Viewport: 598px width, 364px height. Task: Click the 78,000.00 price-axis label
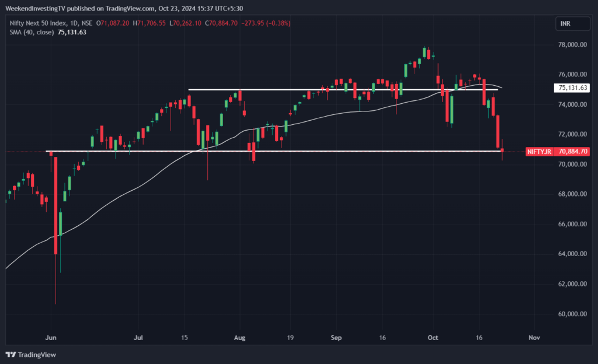(x=572, y=45)
